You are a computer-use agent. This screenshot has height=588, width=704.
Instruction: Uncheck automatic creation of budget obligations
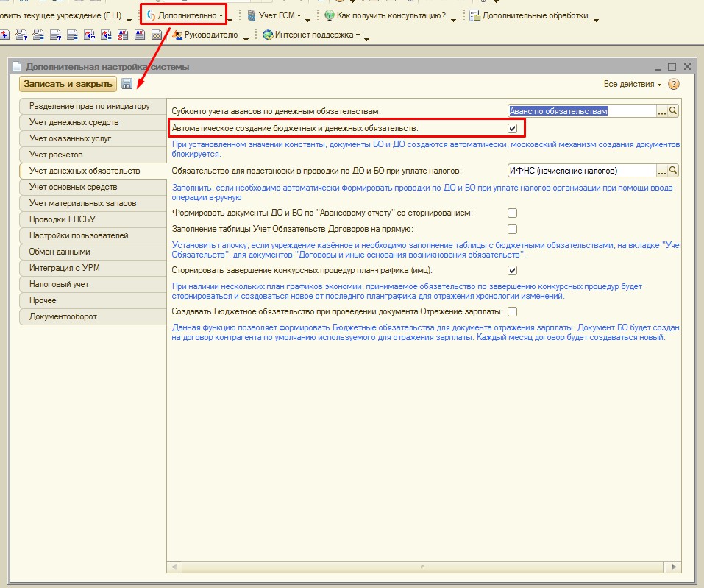point(513,128)
